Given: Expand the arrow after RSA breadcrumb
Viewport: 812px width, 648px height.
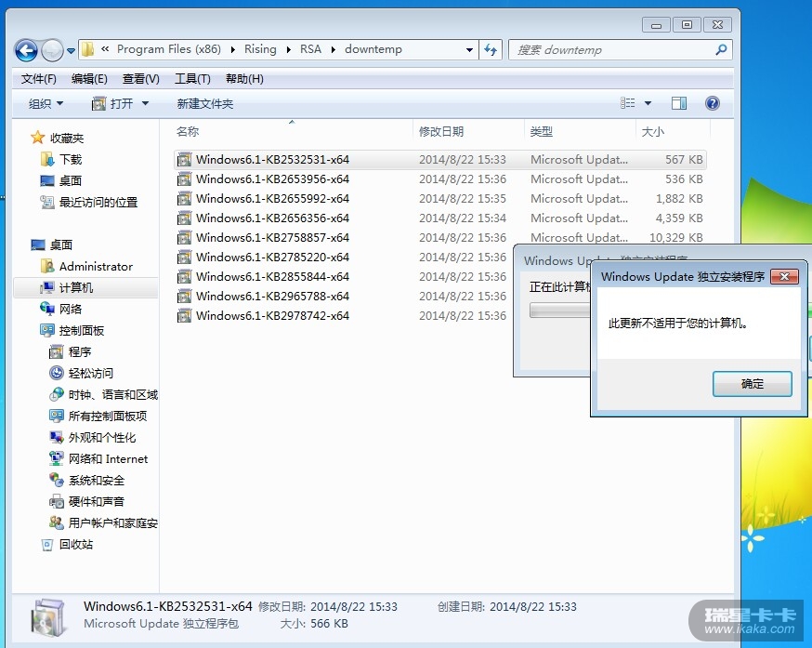Looking at the screenshot, I should [x=333, y=50].
